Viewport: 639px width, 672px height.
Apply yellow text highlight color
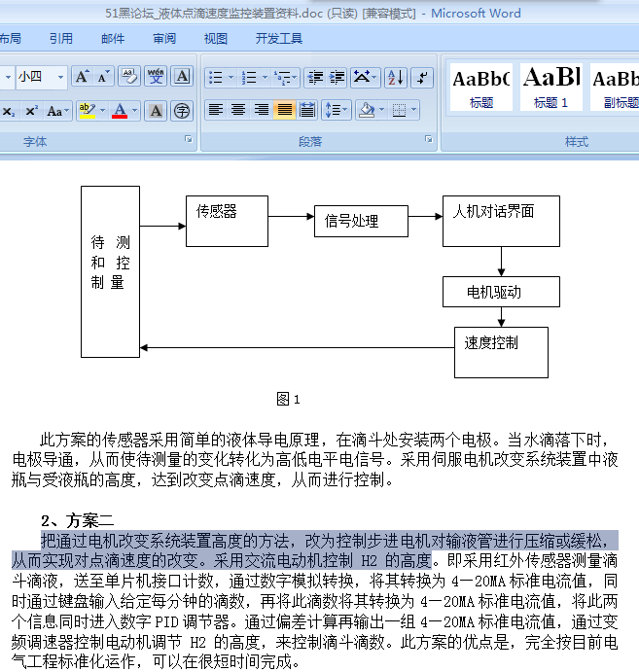pyautogui.click(x=87, y=111)
